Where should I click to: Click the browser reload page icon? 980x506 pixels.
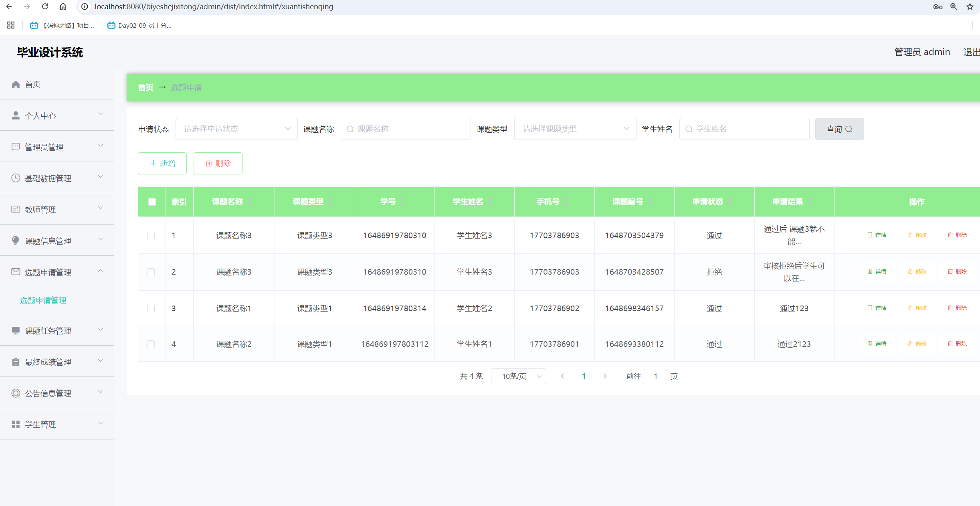click(45, 6)
